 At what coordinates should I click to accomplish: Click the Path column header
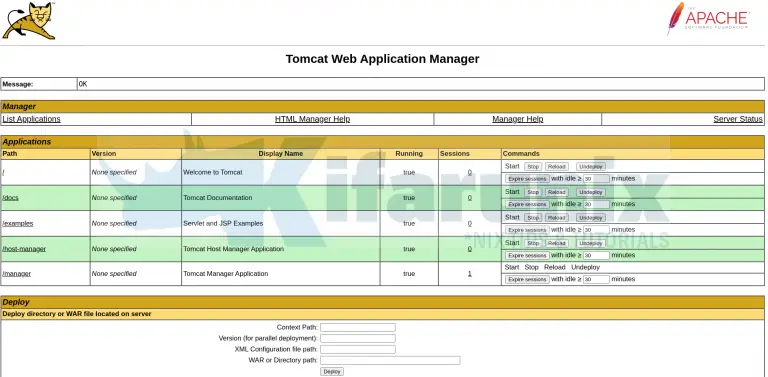coord(10,154)
